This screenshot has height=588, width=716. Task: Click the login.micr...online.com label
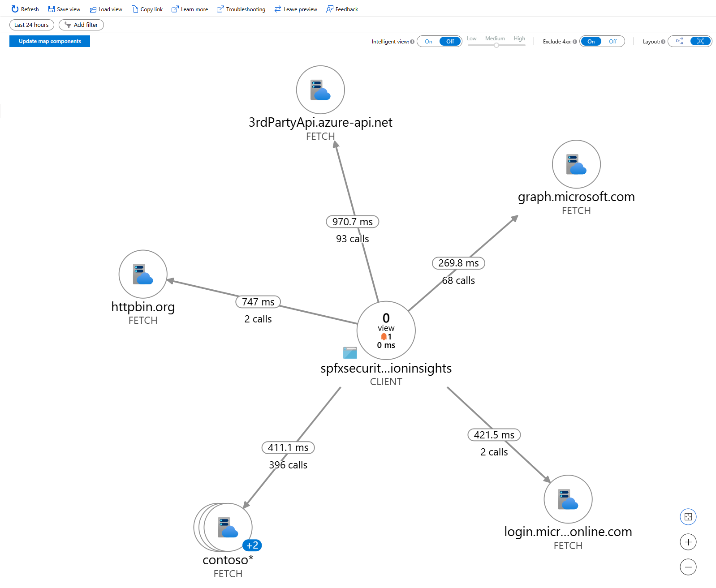point(568,532)
